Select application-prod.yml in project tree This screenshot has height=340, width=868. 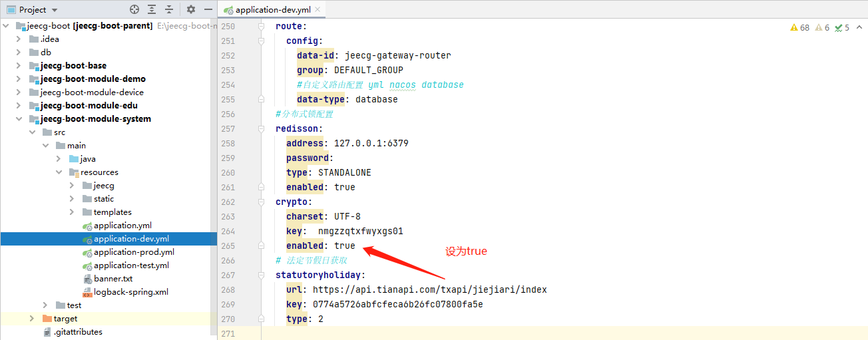(x=134, y=252)
